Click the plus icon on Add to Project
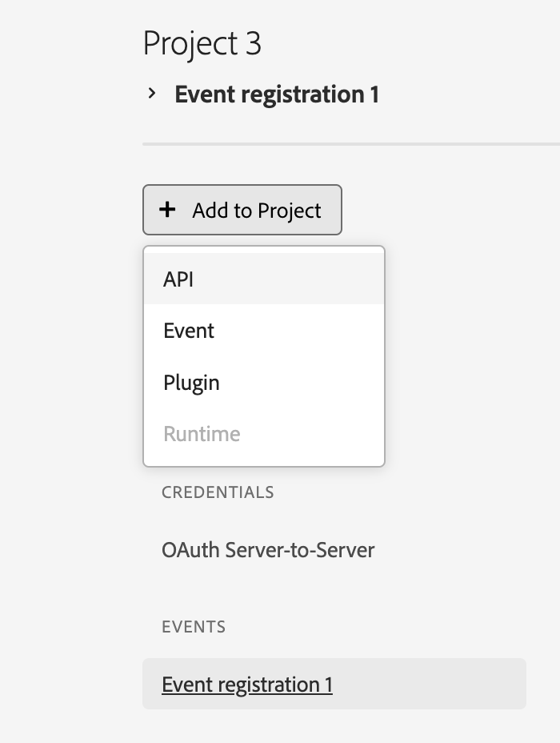This screenshot has width=560, height=743. pyautogui.click(x=167, y=210)
